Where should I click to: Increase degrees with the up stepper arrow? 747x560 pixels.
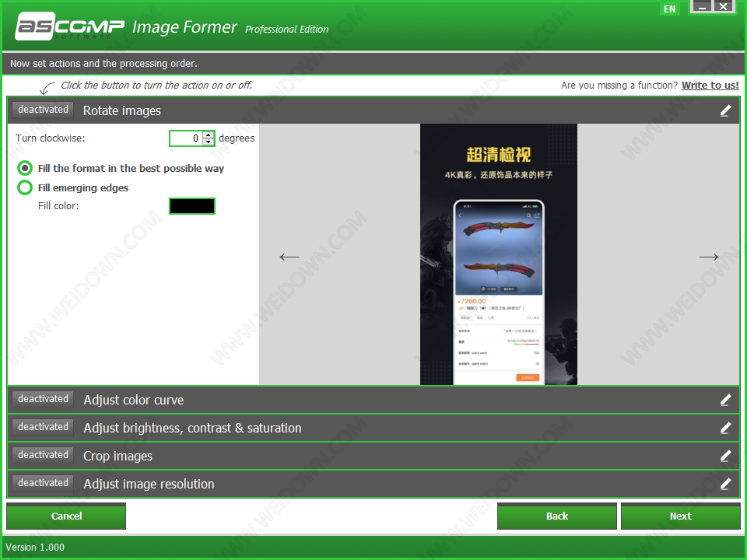pos(209,135)
